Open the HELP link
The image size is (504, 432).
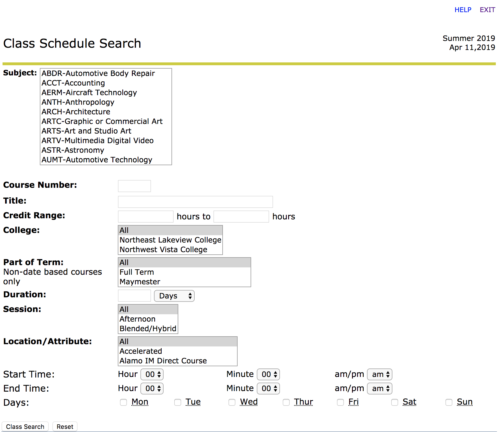463,10
